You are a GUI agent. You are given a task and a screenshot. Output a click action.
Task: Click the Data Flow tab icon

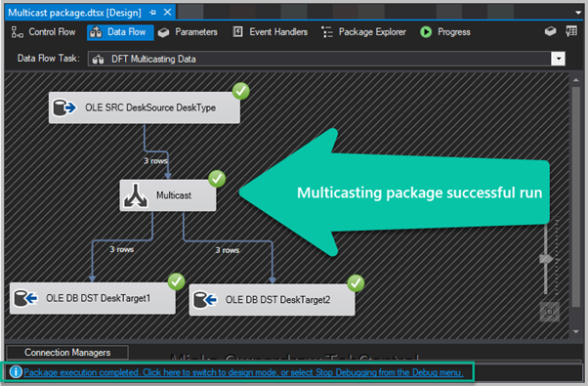(96, 32)
